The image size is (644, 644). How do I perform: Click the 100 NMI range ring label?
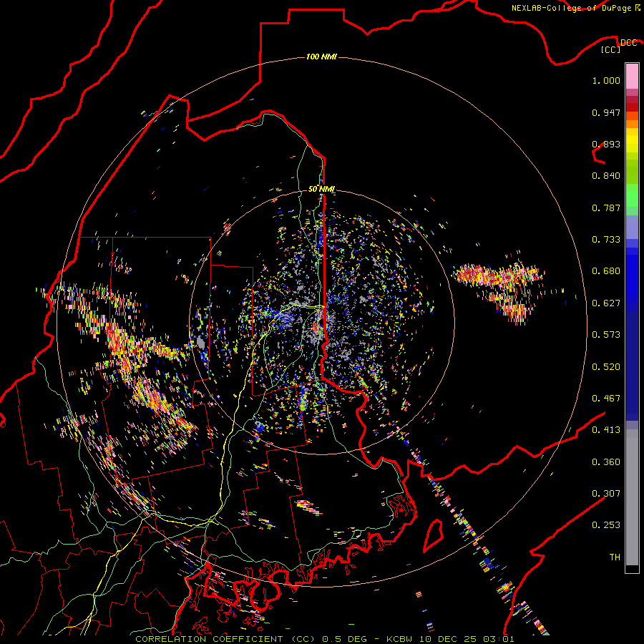(x=321, y=57)
